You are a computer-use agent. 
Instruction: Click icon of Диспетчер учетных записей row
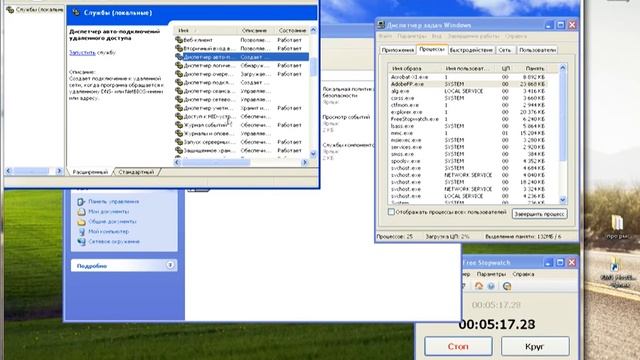pyautogui.click(x=178, y=108)
